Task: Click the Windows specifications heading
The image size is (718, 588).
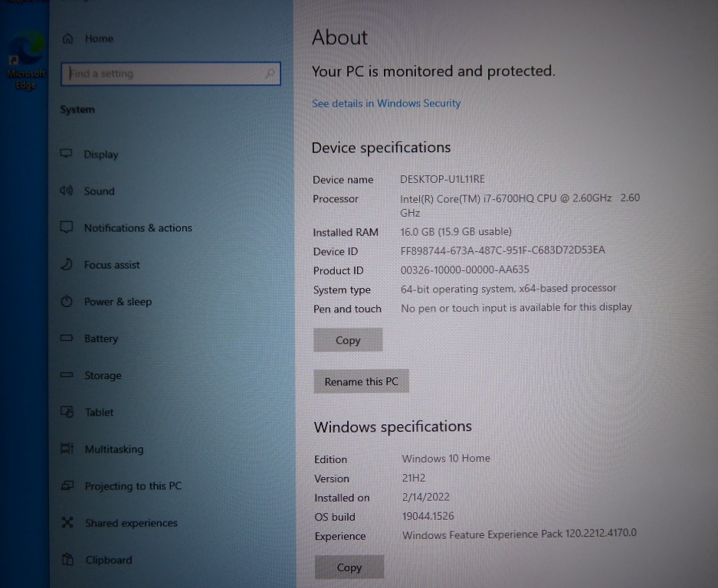Action: [x=393, y=426]
